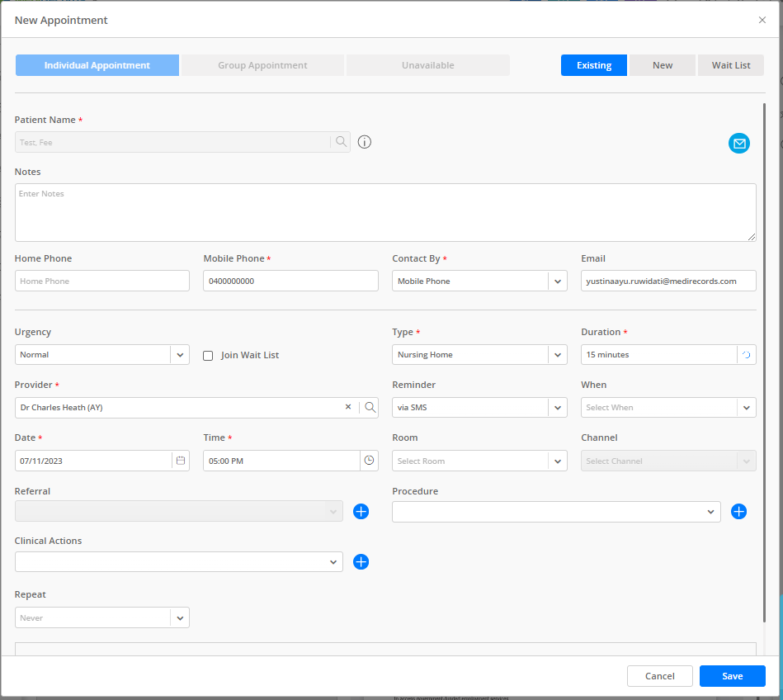
Task: Click the Duration refresh spinner icon
Action: pyautogui.click(x=746, y=355)
